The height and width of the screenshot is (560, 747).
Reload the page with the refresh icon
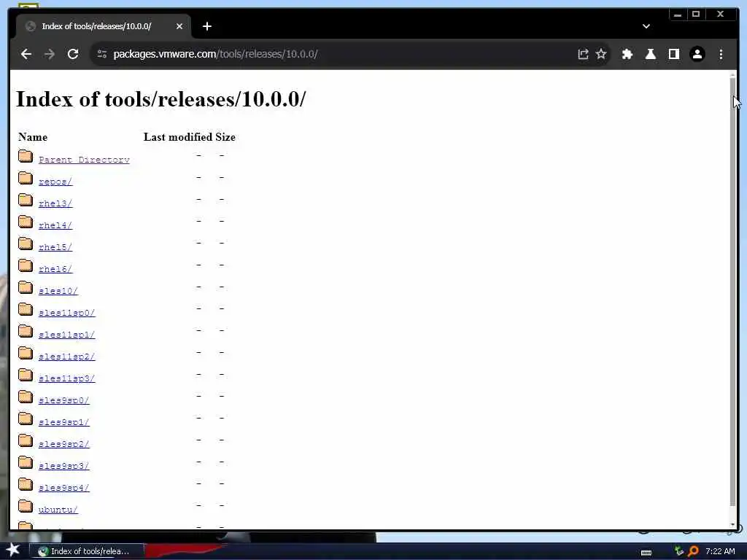73,54
